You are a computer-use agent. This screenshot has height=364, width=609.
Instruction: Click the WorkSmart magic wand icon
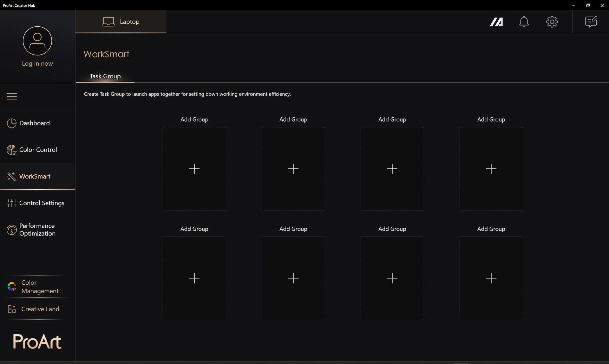click(x=11, y=176)
